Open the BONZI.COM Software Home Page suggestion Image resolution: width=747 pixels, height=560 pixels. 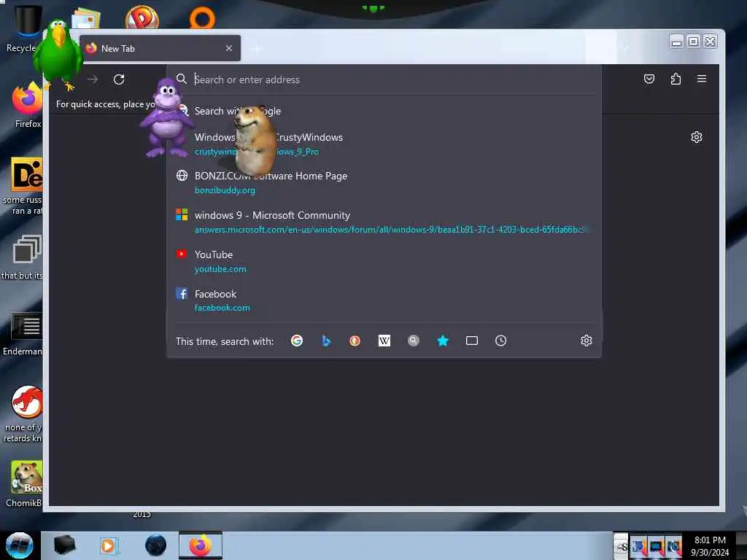384,182
